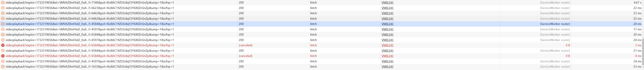Screen dimensions: 644x70
Task: Click the red error icon of the 4 ms canceled request
Action: pos(3,56)
